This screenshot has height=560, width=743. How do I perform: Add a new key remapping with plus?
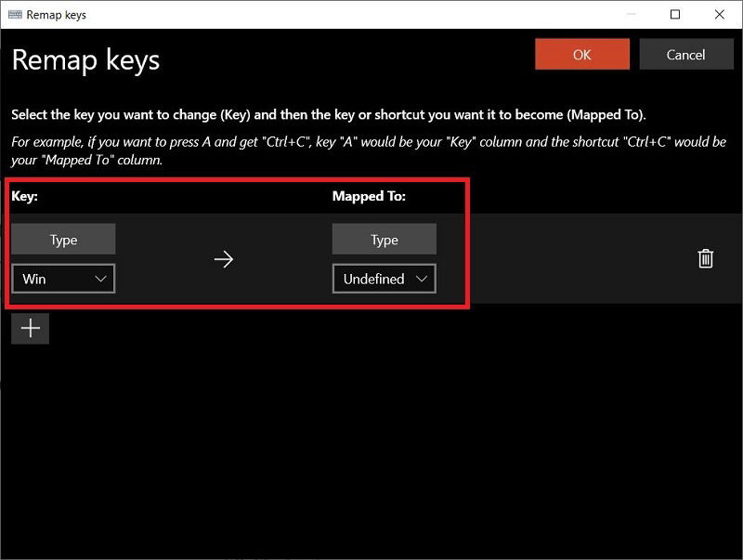tap(30, 329)
